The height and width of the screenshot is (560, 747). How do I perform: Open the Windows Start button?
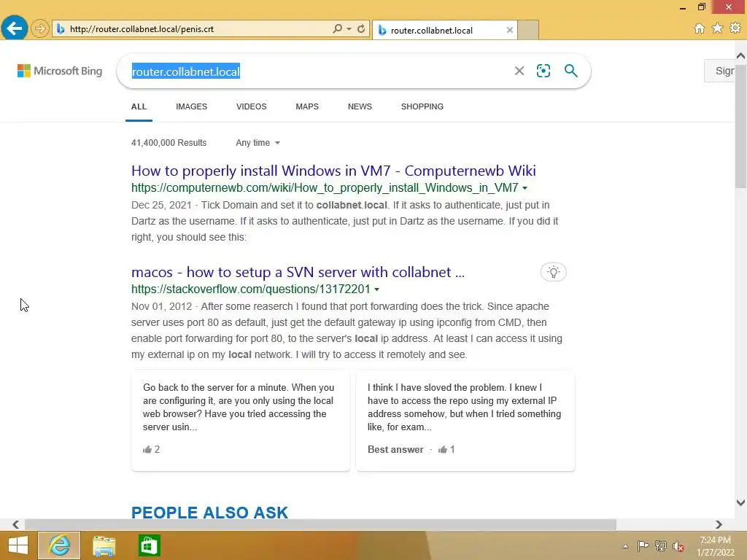tap(18, 545)
